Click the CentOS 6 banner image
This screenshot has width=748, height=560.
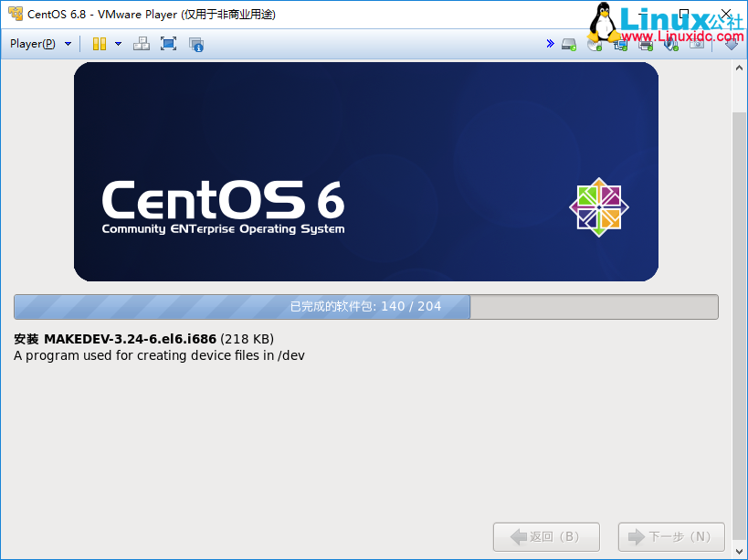click(365, 172)
